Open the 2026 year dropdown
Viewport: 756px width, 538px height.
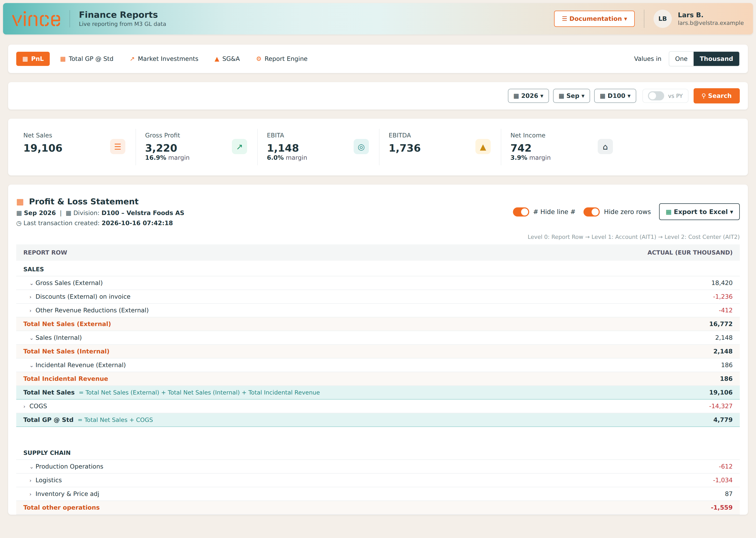point(528,96)
